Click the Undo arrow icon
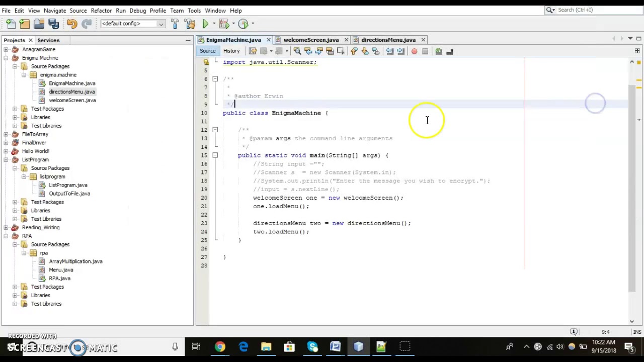Viewport: 644px width, 362px height. 72,24
